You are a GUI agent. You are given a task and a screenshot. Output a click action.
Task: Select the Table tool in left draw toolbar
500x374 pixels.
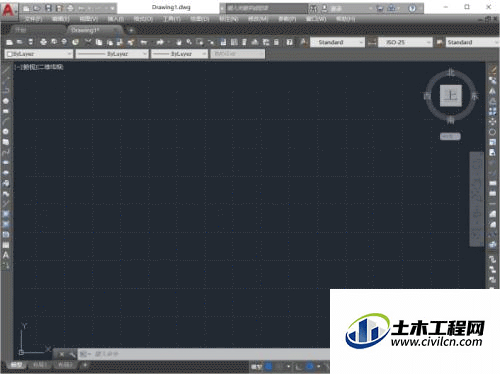[6, 245]
